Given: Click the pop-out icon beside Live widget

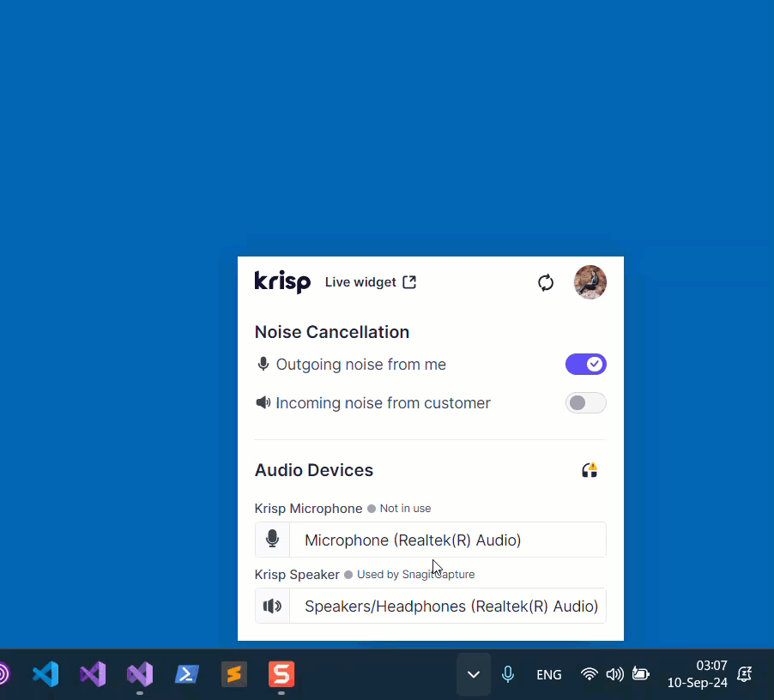Looking at the screenshot, I should coord(409,282).
